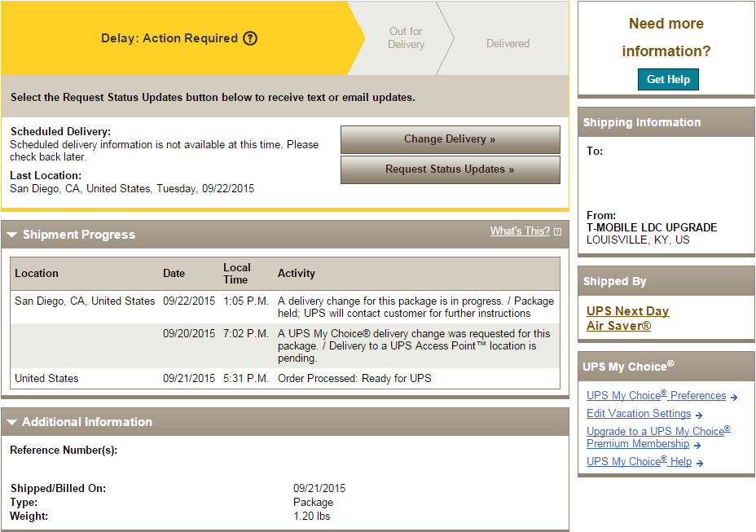Viewport: 756px width, 532px height.
Task: Open Upgrade to UPS My Choice Premium Membership link
Action: 658,437
